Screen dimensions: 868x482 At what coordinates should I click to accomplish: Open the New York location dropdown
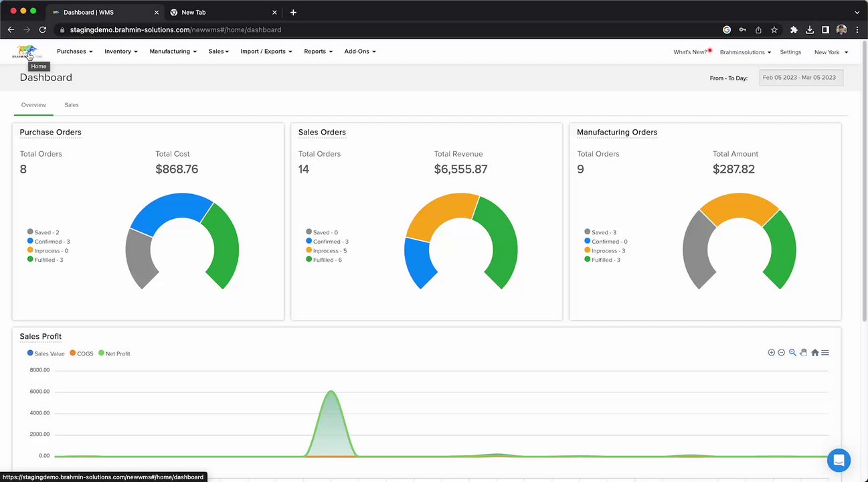(x=831, y=52)
